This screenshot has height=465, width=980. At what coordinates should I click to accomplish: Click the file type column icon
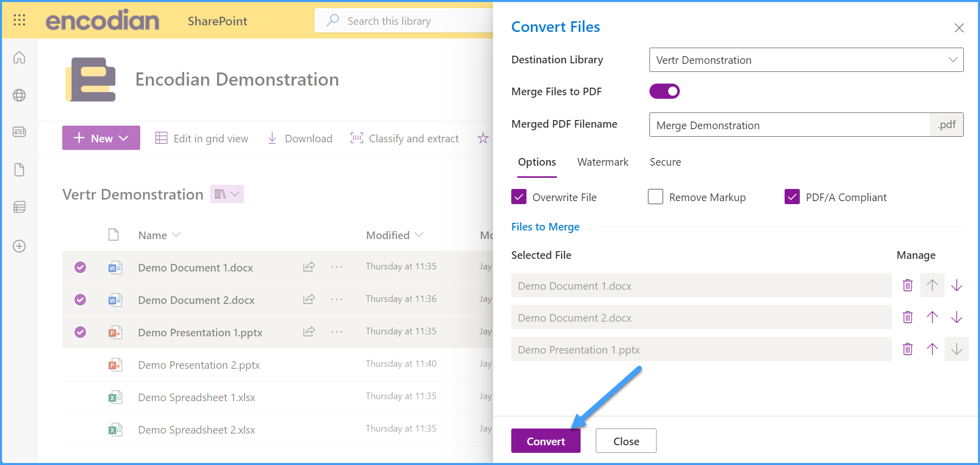(x=114, y=235)
